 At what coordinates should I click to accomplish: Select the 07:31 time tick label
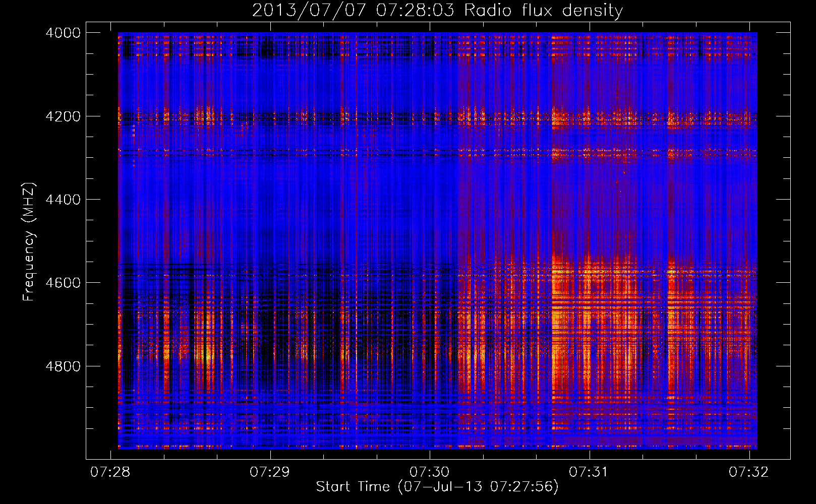589,472
